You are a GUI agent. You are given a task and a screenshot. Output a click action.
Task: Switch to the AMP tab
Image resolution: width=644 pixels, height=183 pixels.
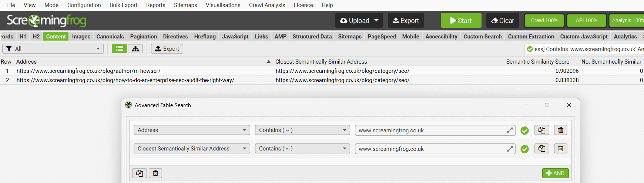[x=281, y=36]
